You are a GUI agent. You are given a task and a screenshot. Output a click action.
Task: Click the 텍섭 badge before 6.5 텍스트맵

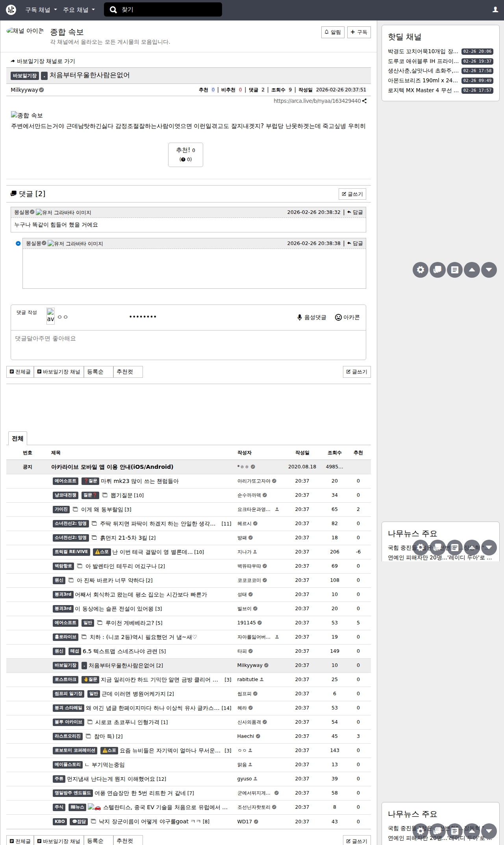[x=75, y=651]
